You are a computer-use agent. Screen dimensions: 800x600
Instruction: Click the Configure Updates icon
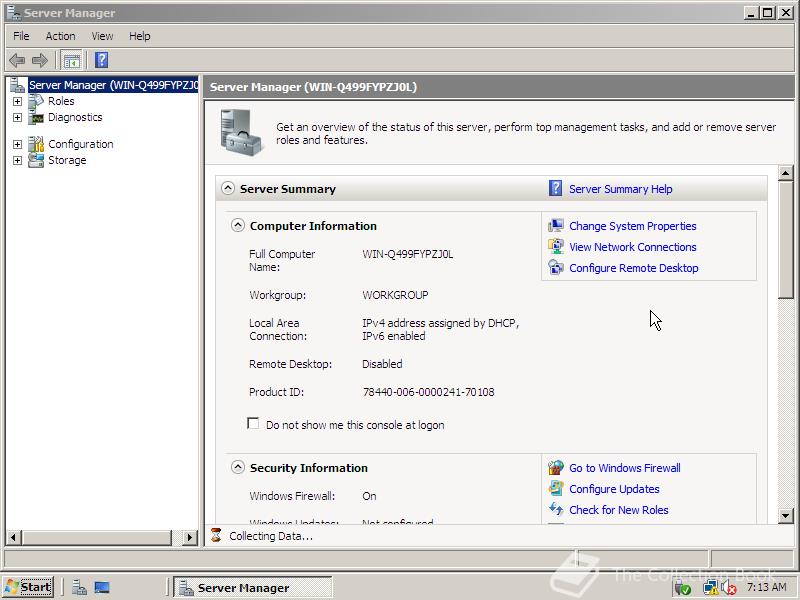click(x=556, y=488)
